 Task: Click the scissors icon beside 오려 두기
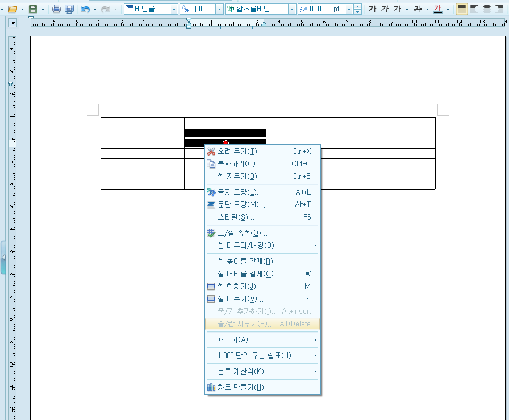click(x=211, y=151)
